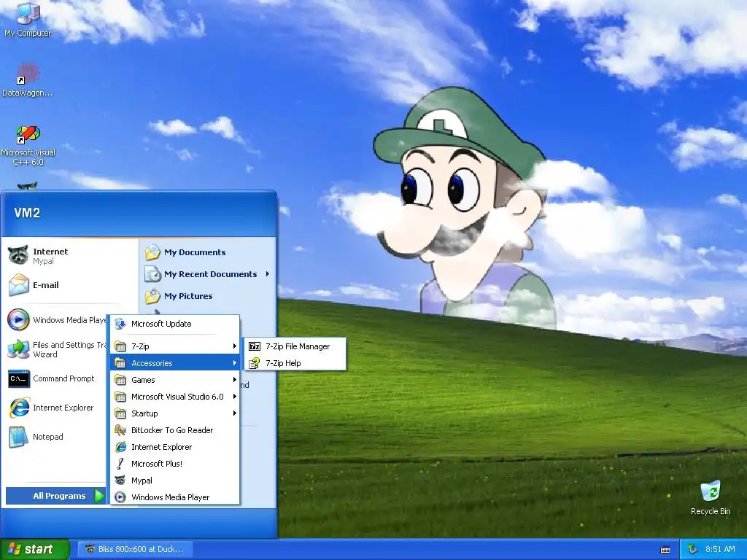Viewport: 747px width, 560px height.
Task: Click the E-mail envelope icon
Action: click(18, 285)
